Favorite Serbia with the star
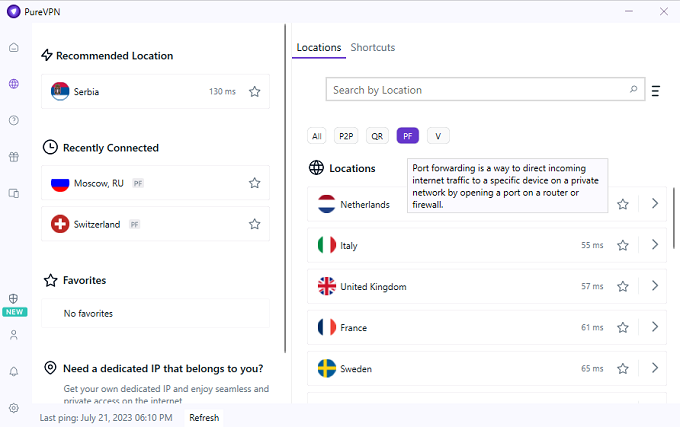 point(254,92)
